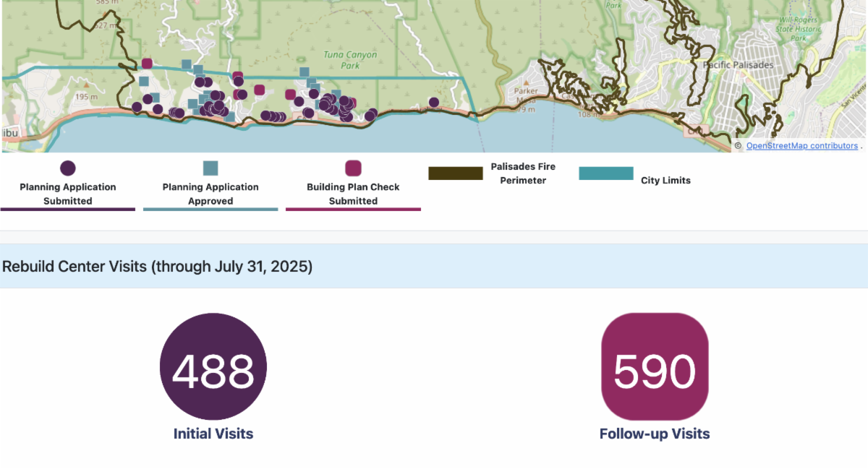Click the Follow-up Visits caption text
The image size is (868, 469).
click(655, 434)
